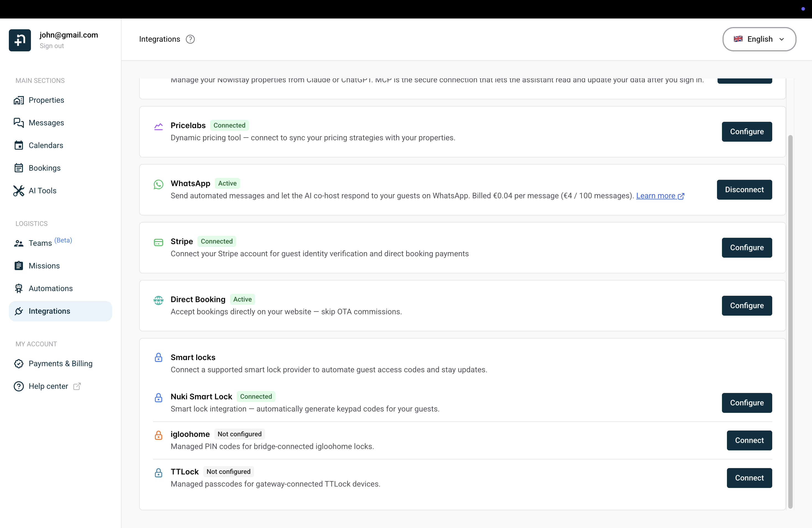Click Connect for the TTLock integration
This screenshot has height=528, width=812.
749,477
